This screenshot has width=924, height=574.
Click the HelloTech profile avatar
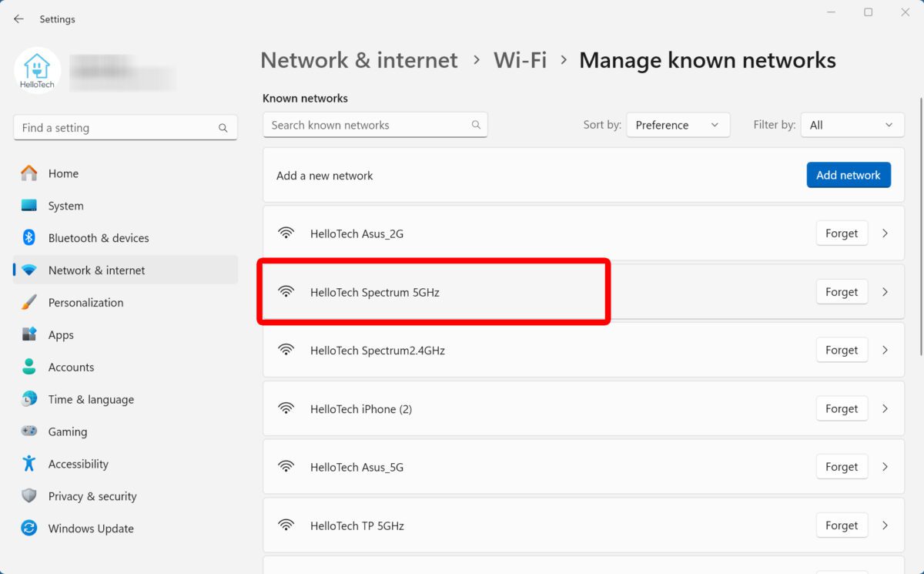(x=37, y=69)
